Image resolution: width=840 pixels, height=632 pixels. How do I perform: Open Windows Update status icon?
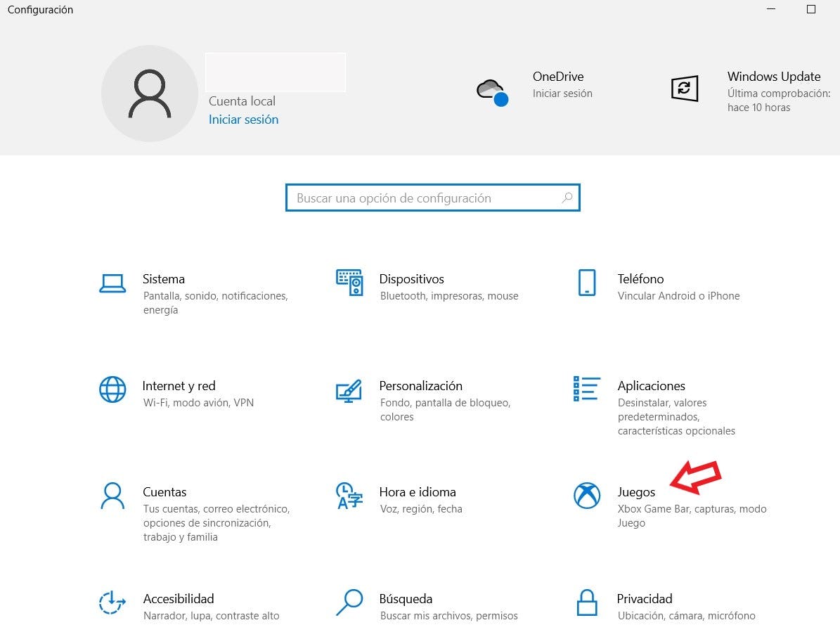tap(685, 88)
